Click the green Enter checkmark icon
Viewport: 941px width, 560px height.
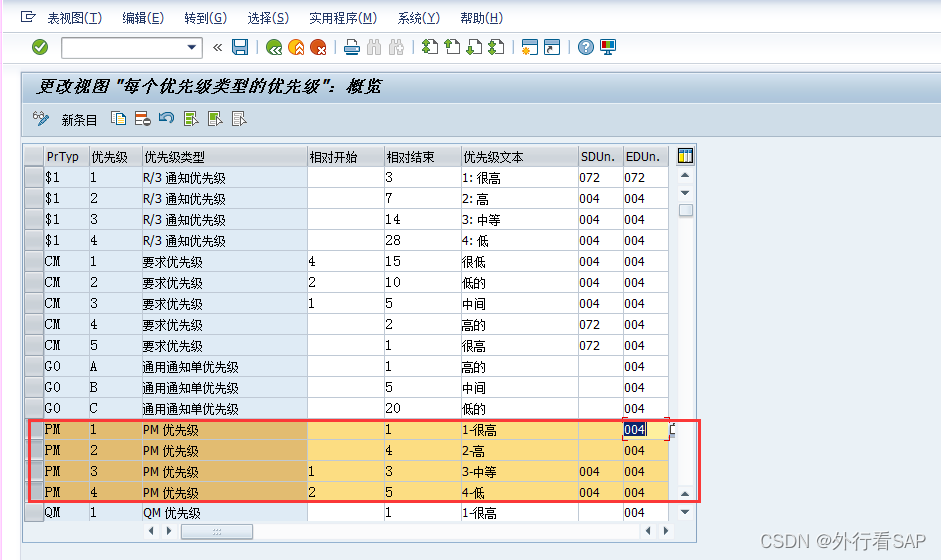(x=40, y=47)
